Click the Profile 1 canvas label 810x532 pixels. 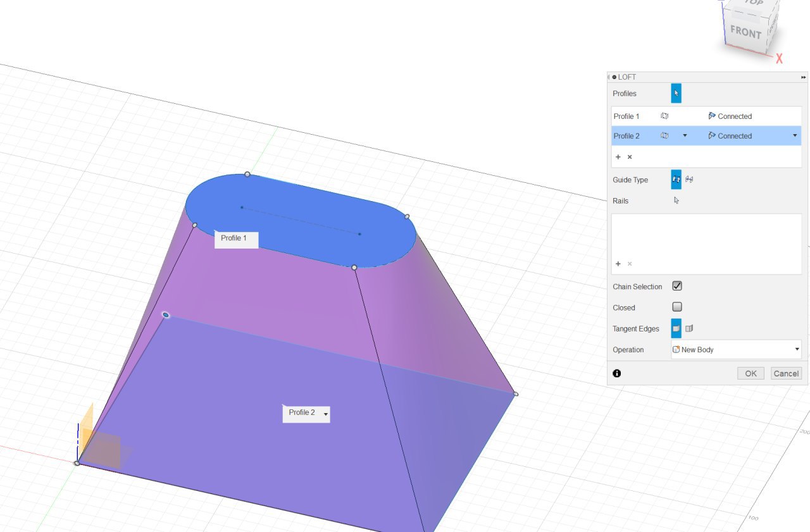point(236,238)
